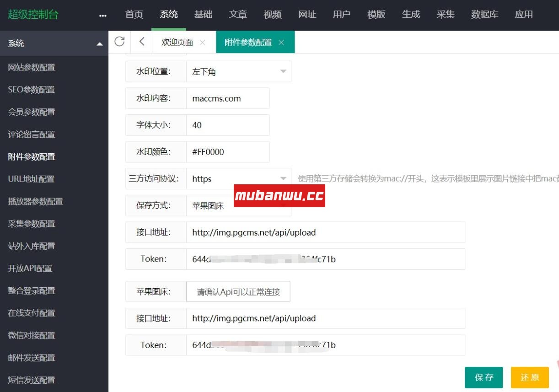Open 基础 in the top navigation

204,15
